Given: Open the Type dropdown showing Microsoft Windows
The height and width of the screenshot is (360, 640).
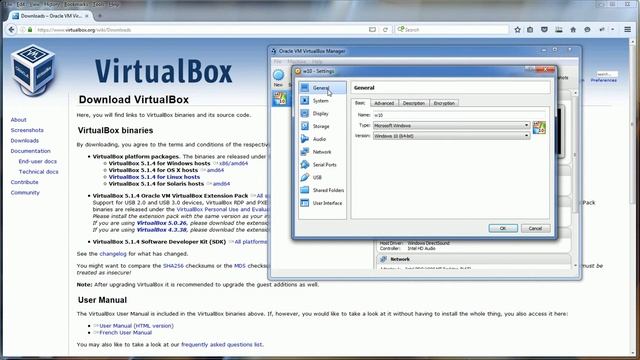Looking at the screenshot, I should (451, 125).
